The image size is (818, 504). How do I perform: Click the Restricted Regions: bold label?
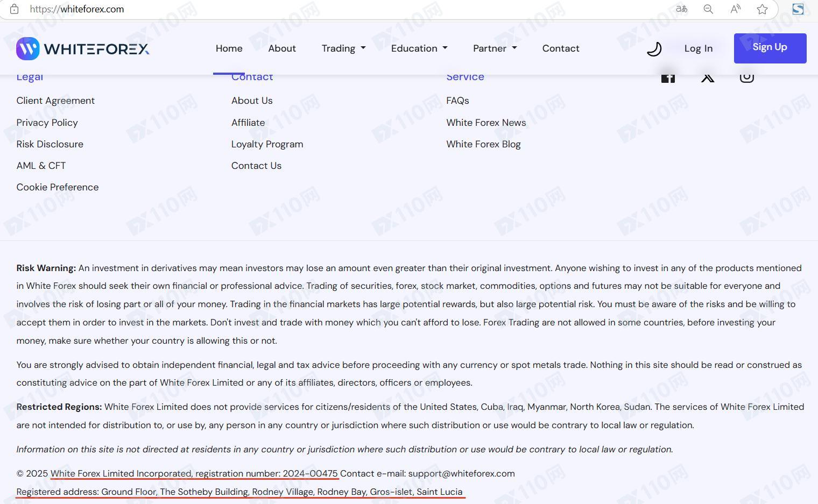59,407
